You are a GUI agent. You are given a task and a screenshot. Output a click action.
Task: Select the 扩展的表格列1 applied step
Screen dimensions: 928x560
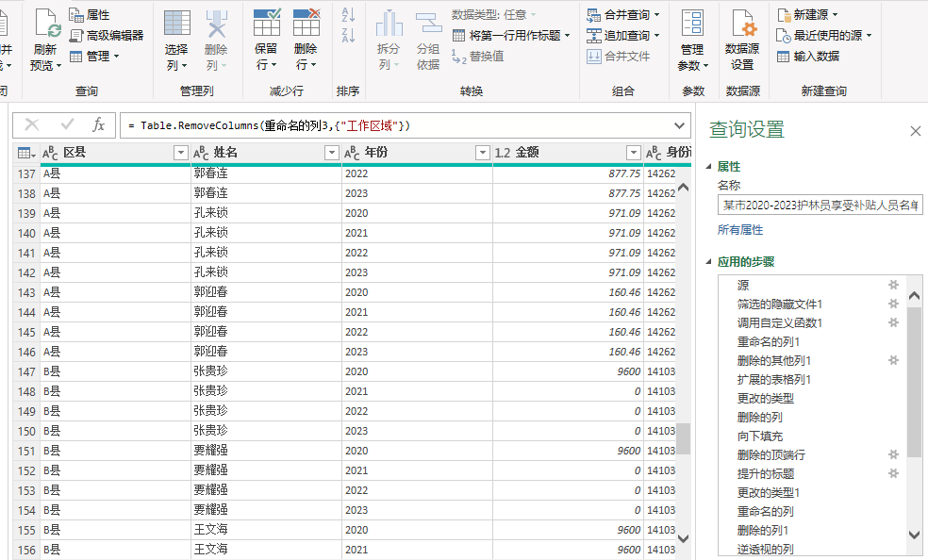click(773, 380)
